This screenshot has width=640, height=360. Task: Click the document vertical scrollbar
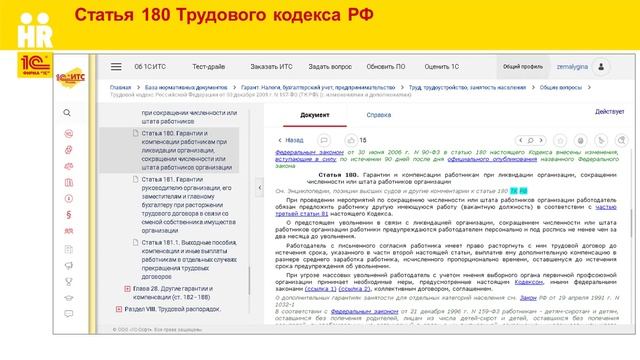tap(631, 224)
